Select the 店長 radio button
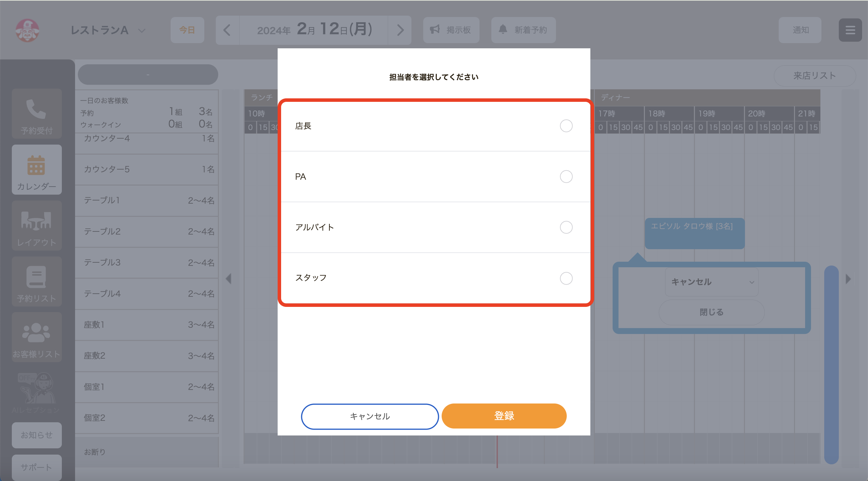Image resolution: width=868 pixels, height=481 pixels. point(566,126)
